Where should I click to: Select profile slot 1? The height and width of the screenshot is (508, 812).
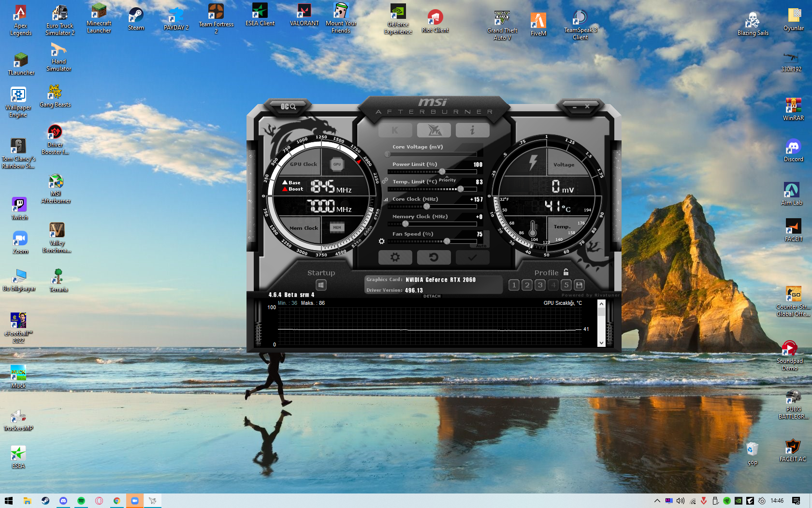click(x=514, y=285)
